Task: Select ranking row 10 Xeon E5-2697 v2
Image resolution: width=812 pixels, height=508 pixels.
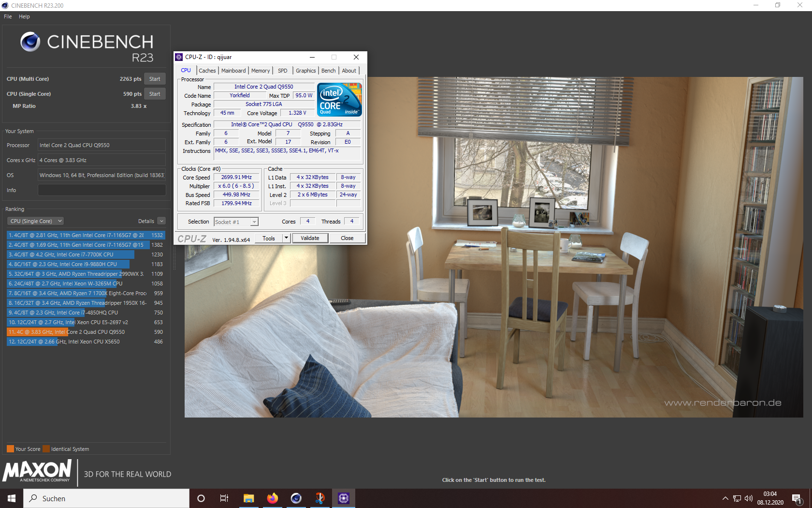Action: coord(86,322)
